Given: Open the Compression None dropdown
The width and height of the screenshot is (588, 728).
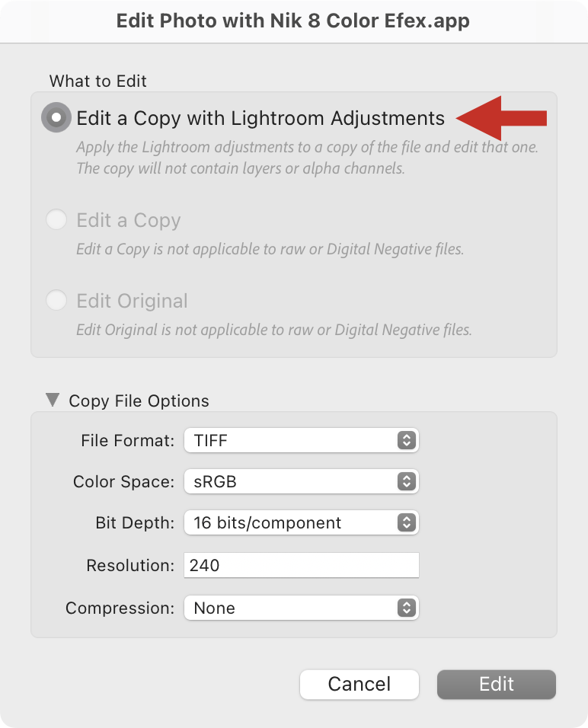Looking at the screenshot, I should tap(302, 608).
